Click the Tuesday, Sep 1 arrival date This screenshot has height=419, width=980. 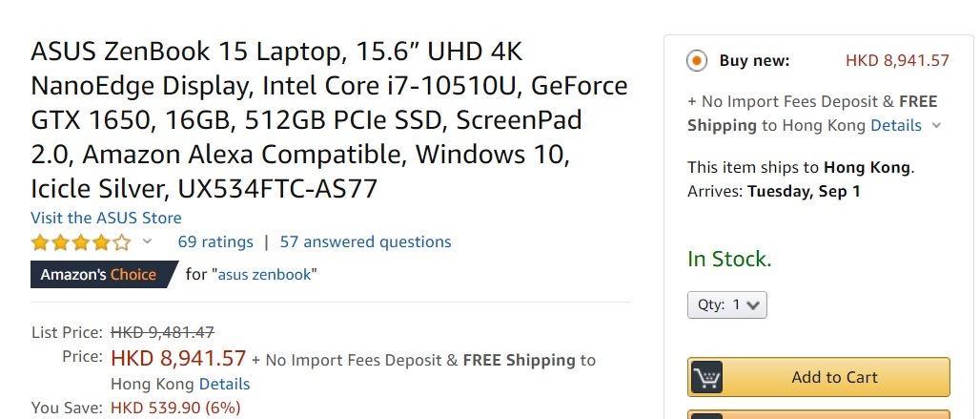point(804,191)
